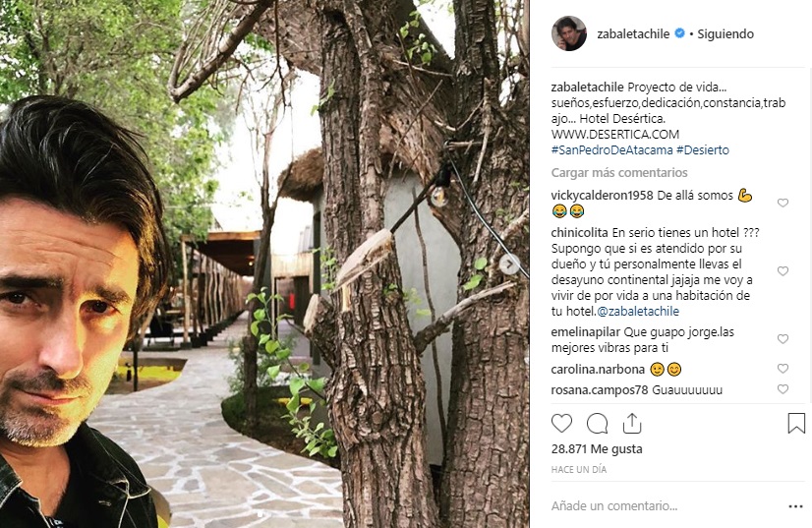The height and width of the screenshot is (528, 812).
Task: Like vickycalderon1958's comment
Action: tap(783, 203)
